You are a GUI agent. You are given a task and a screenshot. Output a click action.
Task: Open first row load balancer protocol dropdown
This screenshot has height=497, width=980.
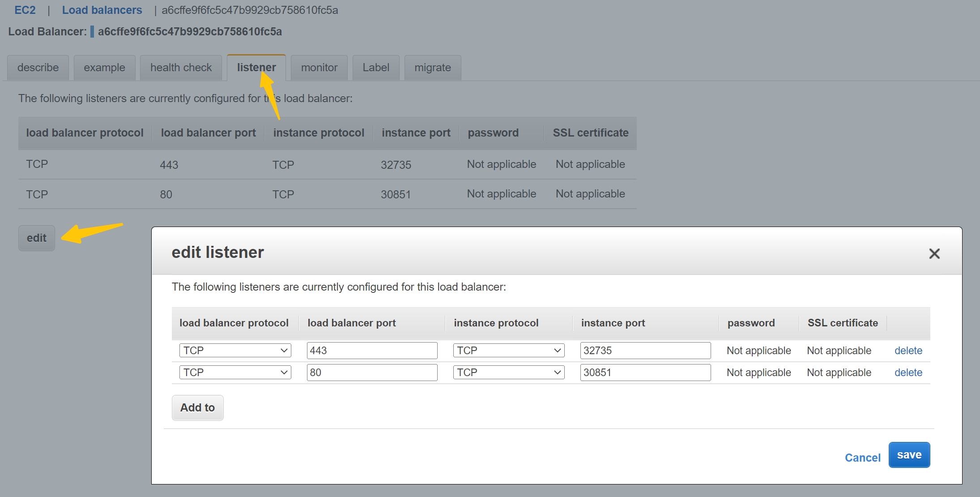[235, 351]
